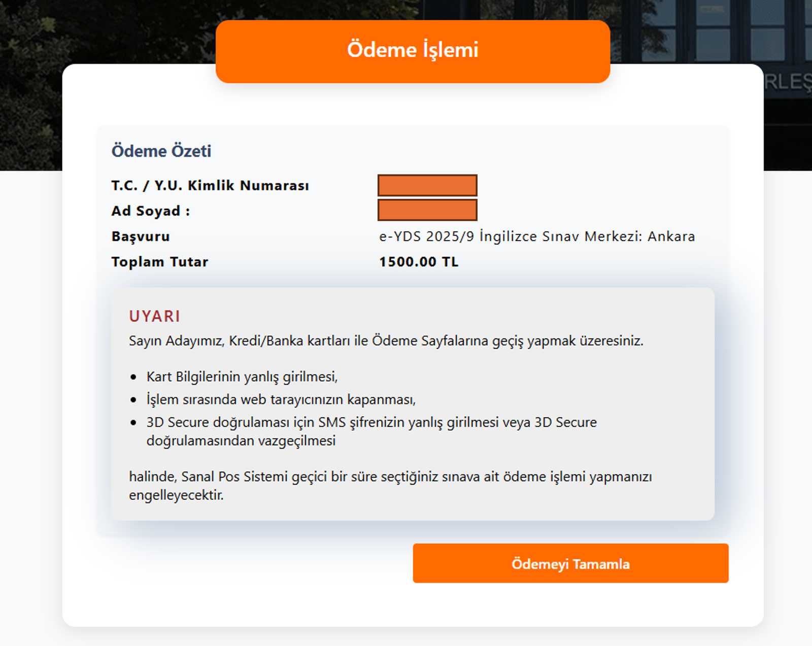Click the Ödemeyi Tamamla button
812x646 pixels.
[570, 563]
